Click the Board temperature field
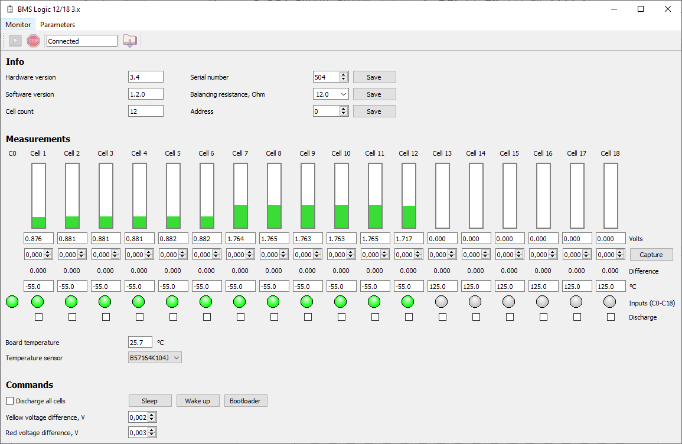Image resolution: width=682 pixels, height=444 pixels. point(140,342)
